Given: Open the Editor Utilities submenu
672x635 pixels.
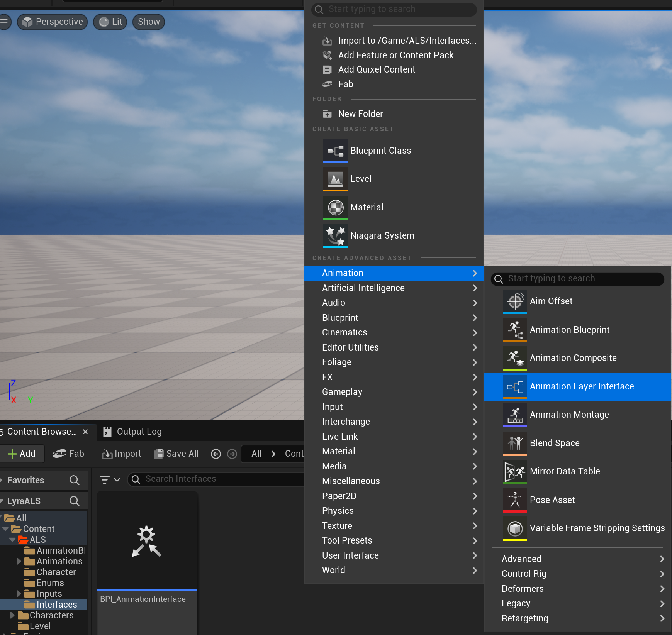Looking at the screenshot, I should click(394, 347).
